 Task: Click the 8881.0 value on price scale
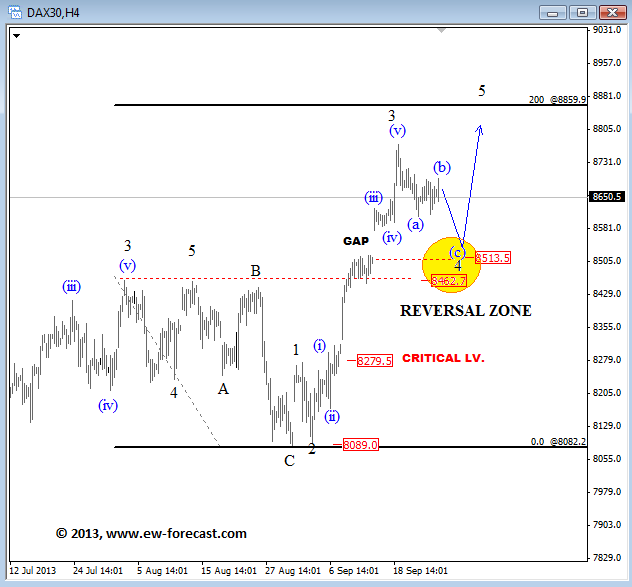point(607,96)
